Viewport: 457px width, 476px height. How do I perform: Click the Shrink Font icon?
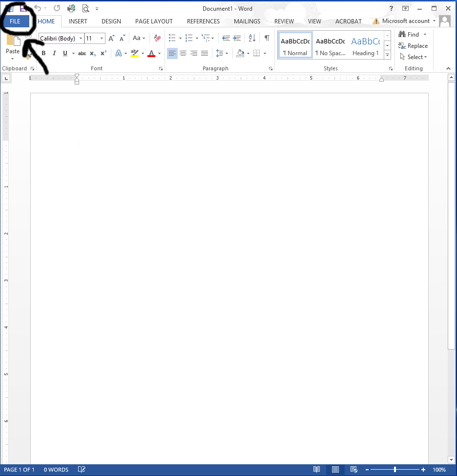(x=123, y=38)
